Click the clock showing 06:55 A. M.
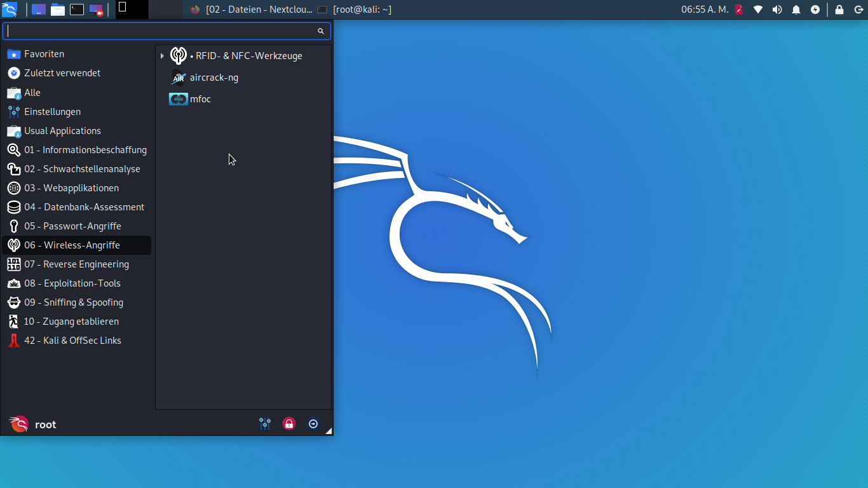 [x=705, y=10]
